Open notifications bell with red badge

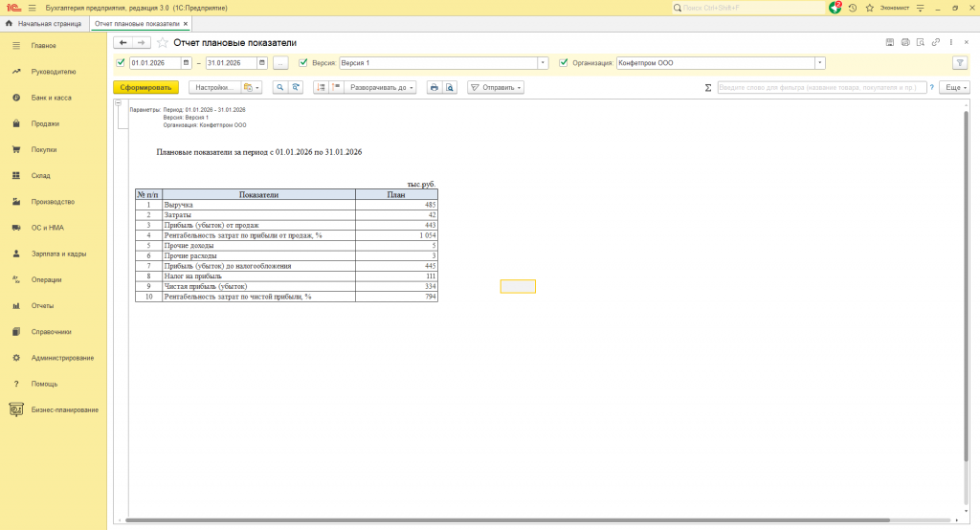pyautogui.click(x=835, y=8)
